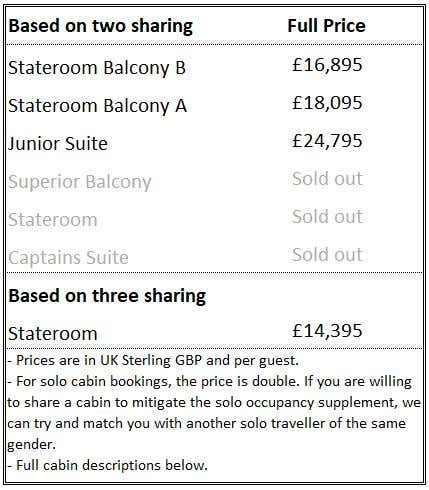Click the 'Full cabin descriptions below' note
The height and width of the screenshot is (490, 429).
107,465
